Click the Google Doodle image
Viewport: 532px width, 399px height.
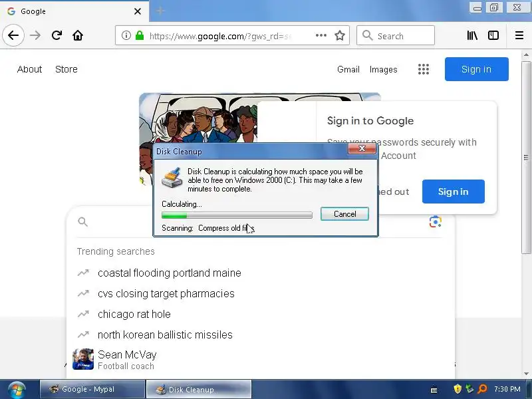pyautogui.click(x=198, y=118)
